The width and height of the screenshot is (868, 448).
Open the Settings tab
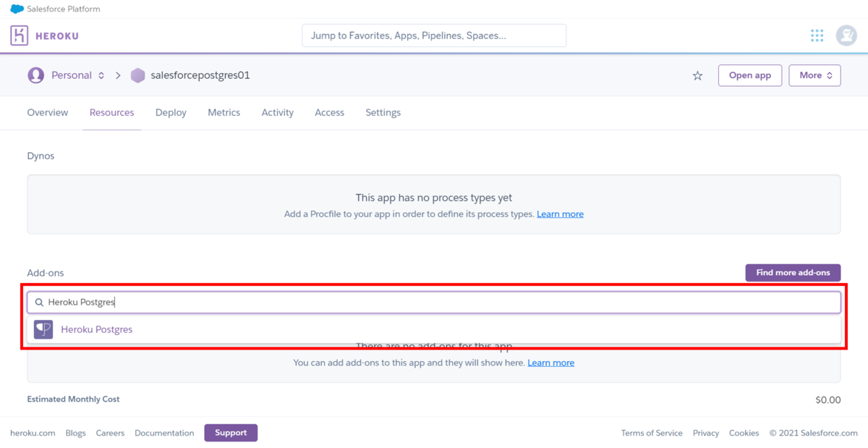pyautogui.click(x=383, y=112)
